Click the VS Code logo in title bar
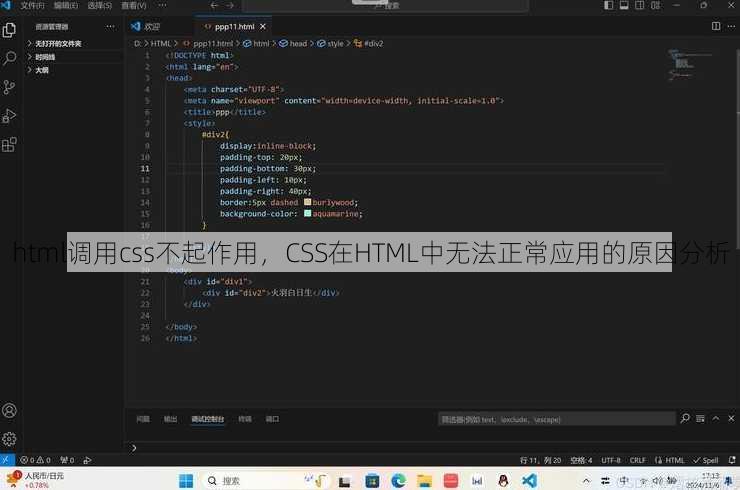 pyautogui.click(x=6, y=5)
